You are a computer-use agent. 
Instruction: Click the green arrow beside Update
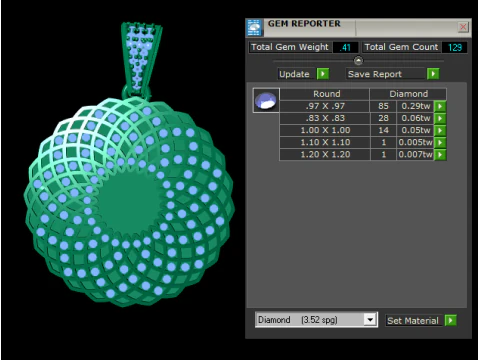point(323,74)
